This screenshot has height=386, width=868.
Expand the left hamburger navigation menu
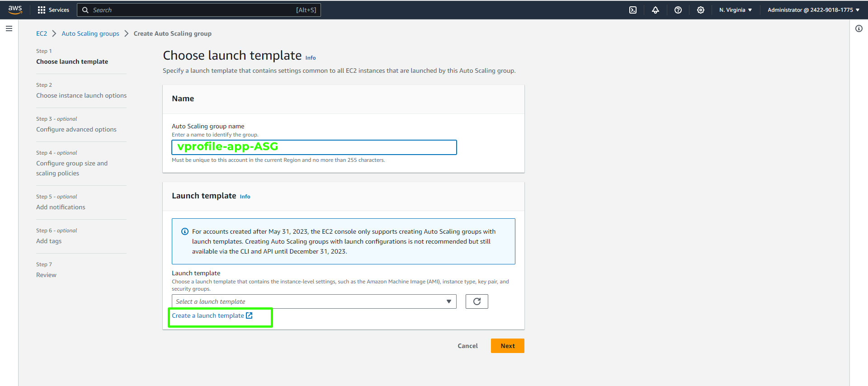coord(9,28)
